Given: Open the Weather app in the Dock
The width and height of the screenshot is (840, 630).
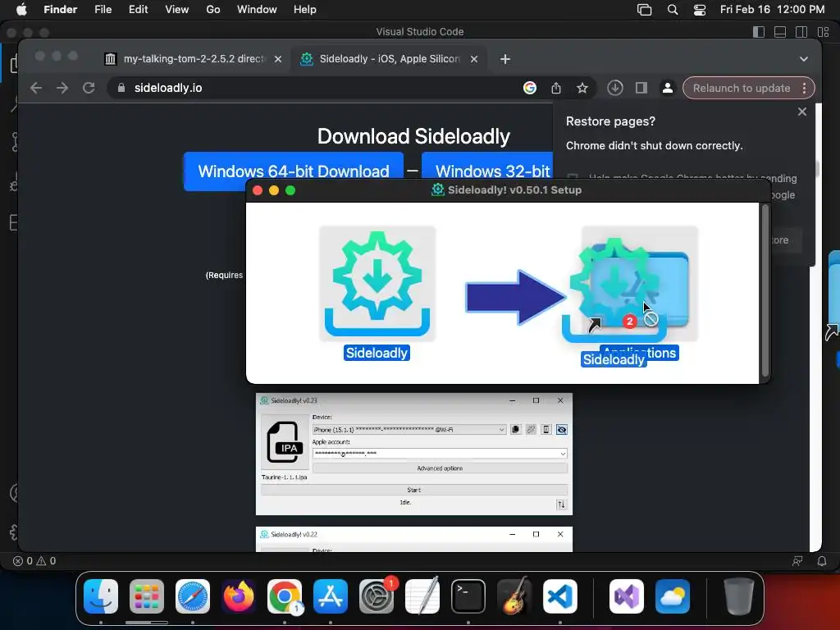Looking at the screenshot, I should [673, 596].
